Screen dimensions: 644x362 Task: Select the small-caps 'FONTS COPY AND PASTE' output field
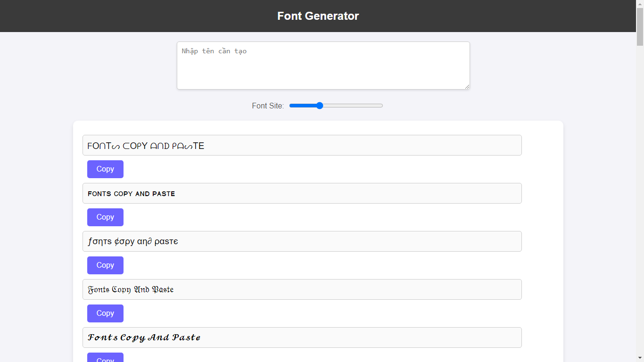coord(302,193)
